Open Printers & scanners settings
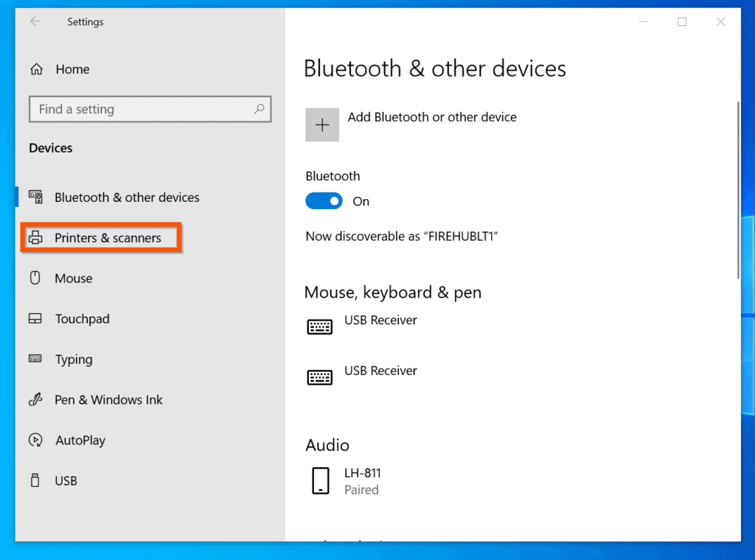The image size is (755, 560). pyautogui.click(x=108, y=238)
